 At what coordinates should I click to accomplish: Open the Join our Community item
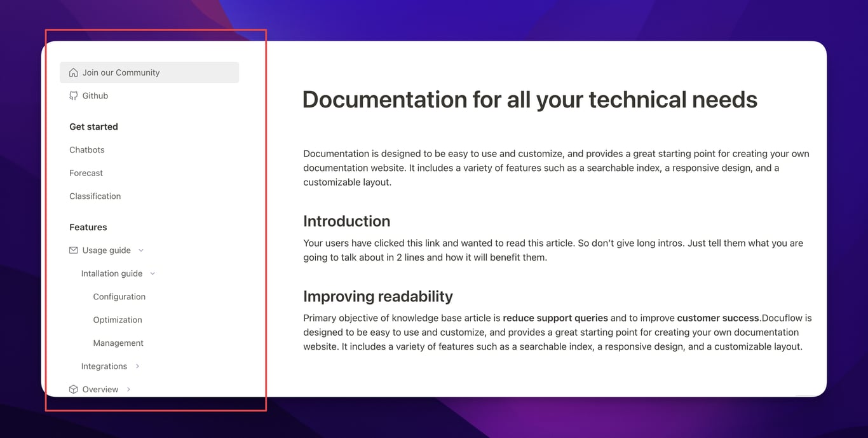(x=121, y=72)
